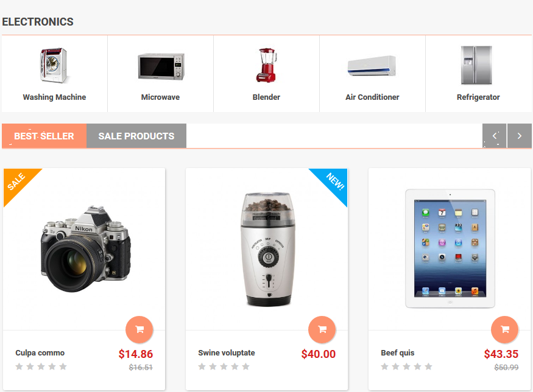Screen dimensions: 533x392
Task: Open the Swine voluptate product link
Action: 227,353
